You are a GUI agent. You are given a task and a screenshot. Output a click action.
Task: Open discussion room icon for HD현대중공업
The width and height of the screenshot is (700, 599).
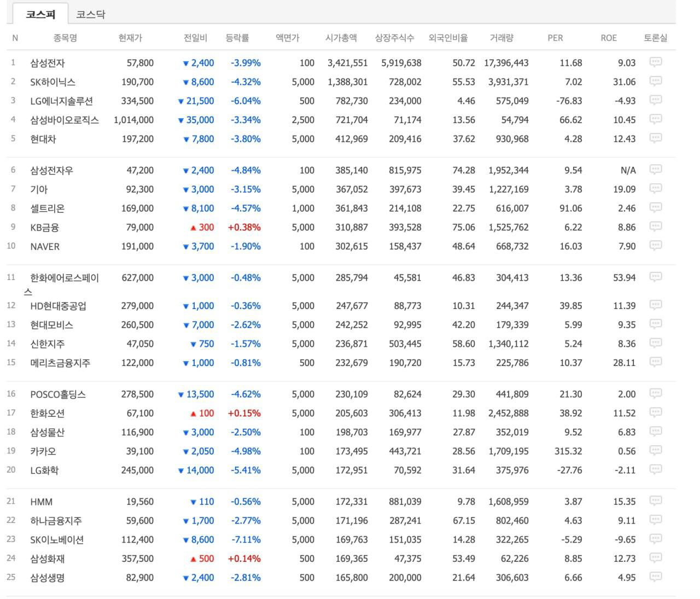pos(655,305)
